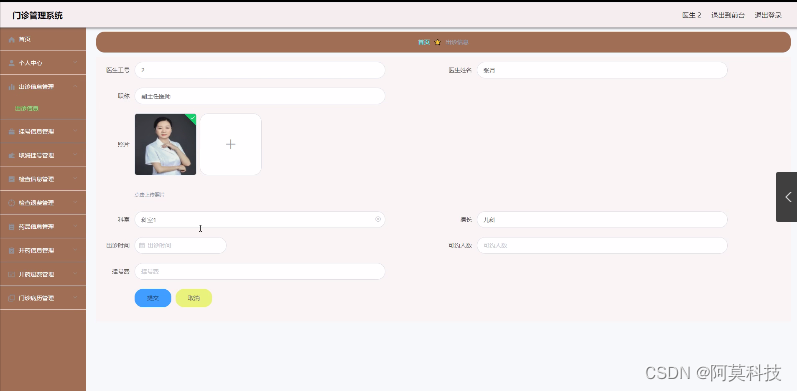
Task: Open the 药品信息管理 sidebar menu
Action: click(x=43, y=226)
